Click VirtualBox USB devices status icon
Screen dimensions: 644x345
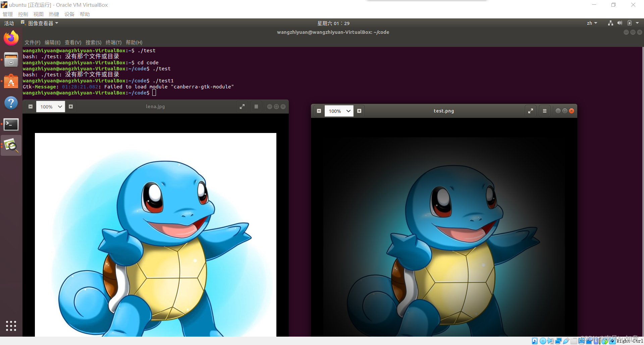click(x=566, y=341)
